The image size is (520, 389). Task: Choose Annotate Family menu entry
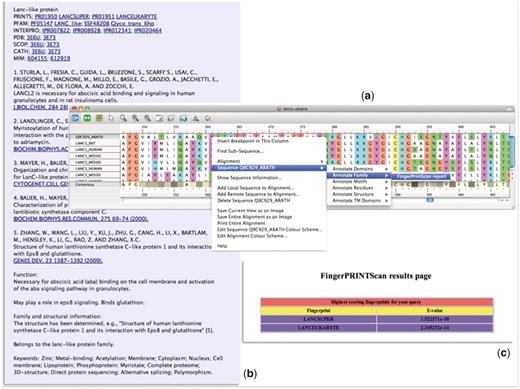click(359, 175)
